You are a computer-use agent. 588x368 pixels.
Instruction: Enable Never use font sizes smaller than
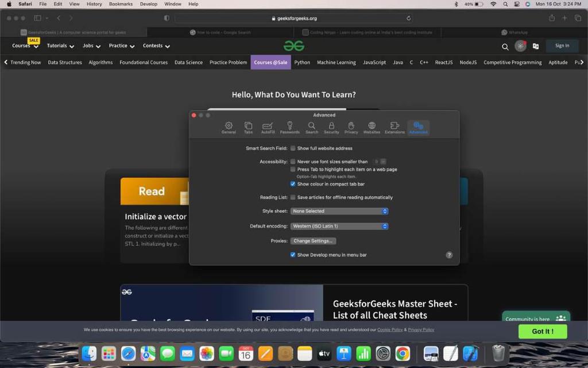coord(293,162)
